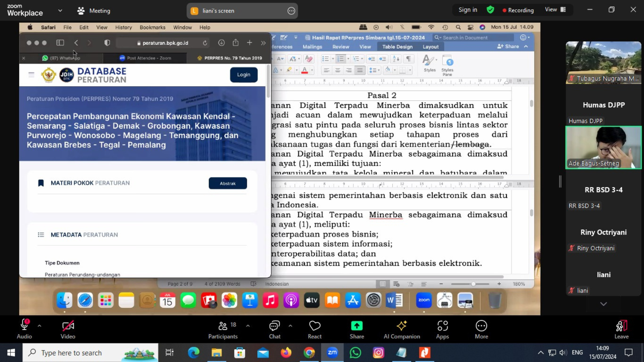The image size is (644, 362).
Task: Open liani's screen share options menu
Action: [x=291, y=11]
